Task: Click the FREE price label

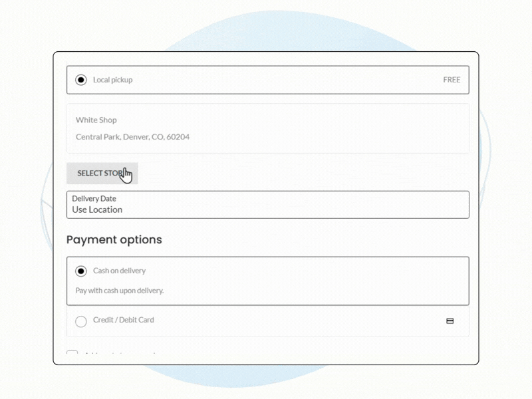Action: [452, 80]
